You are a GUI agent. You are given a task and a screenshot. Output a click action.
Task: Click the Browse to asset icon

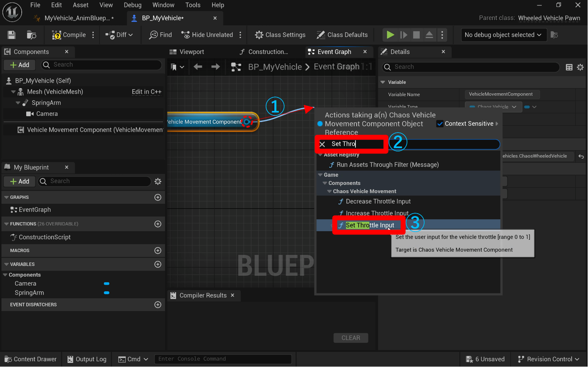(x=32, y=35)
